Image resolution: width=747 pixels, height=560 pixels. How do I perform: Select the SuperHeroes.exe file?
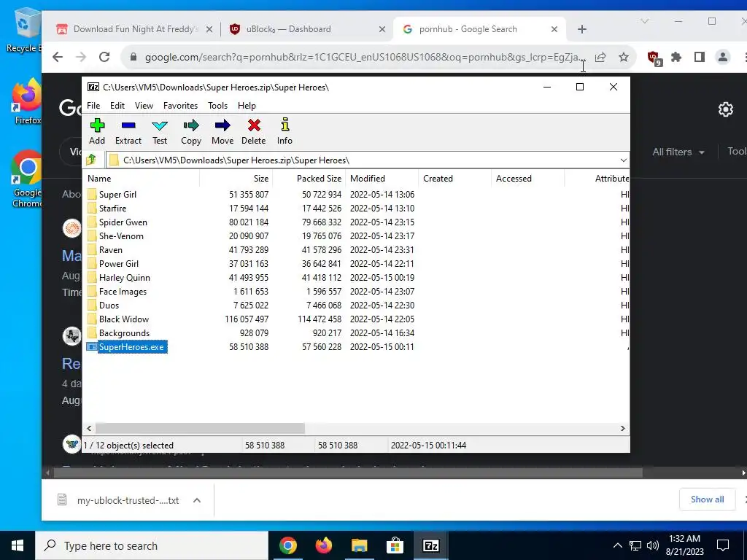coord(131,346)
